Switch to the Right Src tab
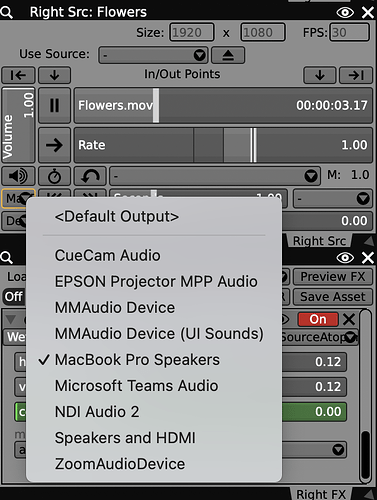 (319, 241)
